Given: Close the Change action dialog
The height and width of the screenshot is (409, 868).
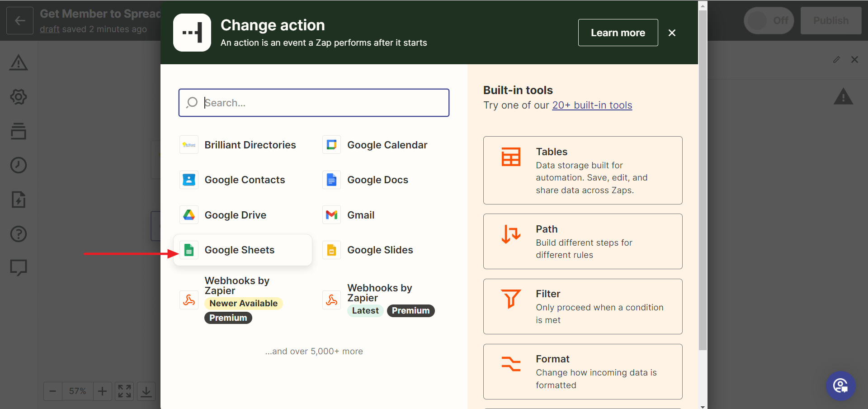Looking at the screenshot, I should 672,33.
